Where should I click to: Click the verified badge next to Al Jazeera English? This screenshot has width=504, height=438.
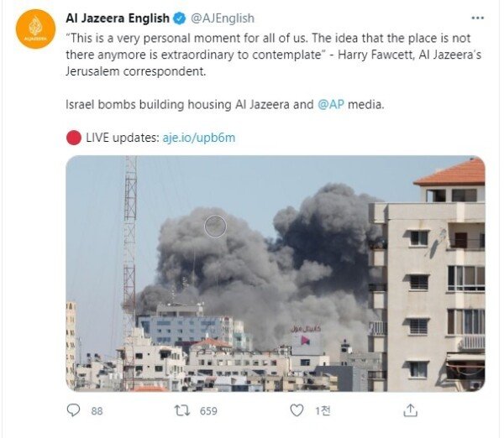[180, 18]
